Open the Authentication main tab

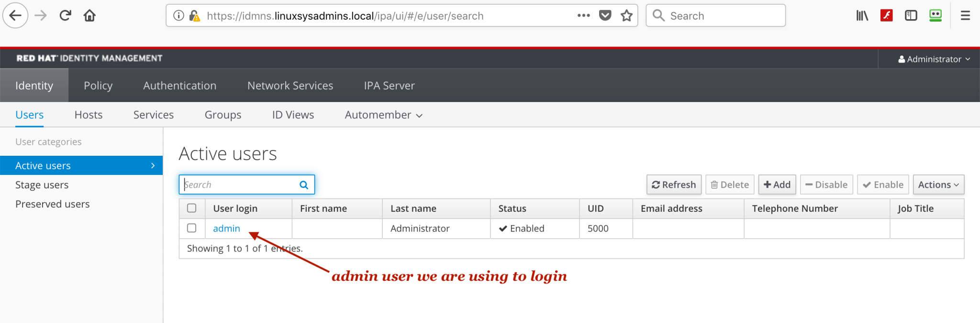coord(180,85)
